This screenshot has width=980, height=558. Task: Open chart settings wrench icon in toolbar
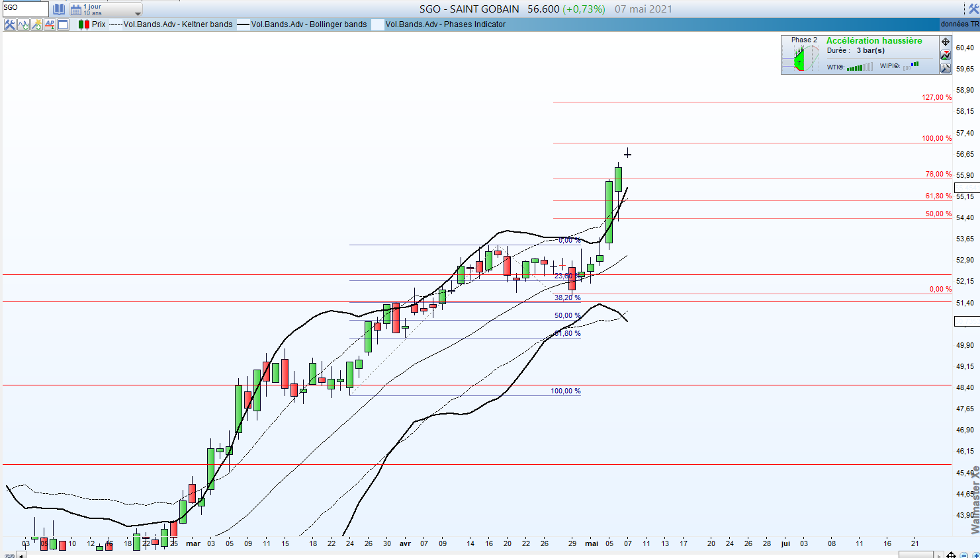click(10, 24)
